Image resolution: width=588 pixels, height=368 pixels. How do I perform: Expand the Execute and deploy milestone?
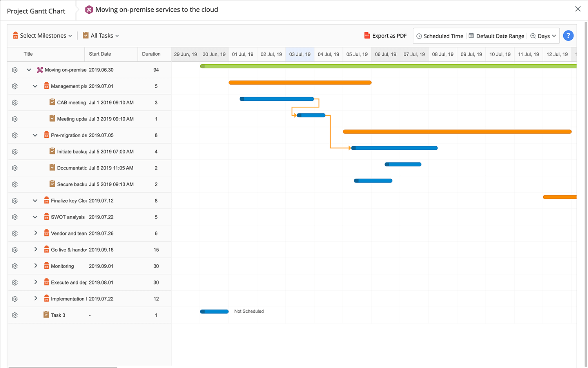[x=36, y=282]
